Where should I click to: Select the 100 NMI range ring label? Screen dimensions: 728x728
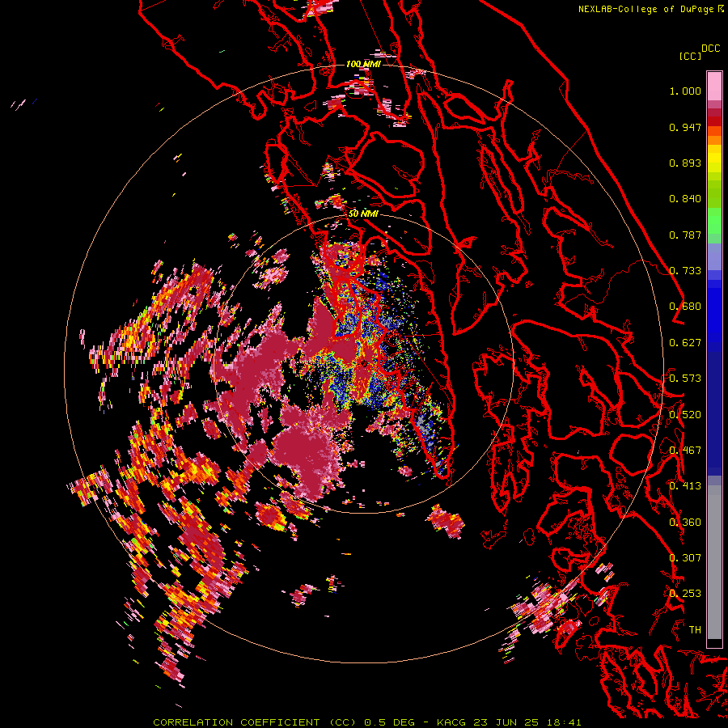tap(363, 64)
